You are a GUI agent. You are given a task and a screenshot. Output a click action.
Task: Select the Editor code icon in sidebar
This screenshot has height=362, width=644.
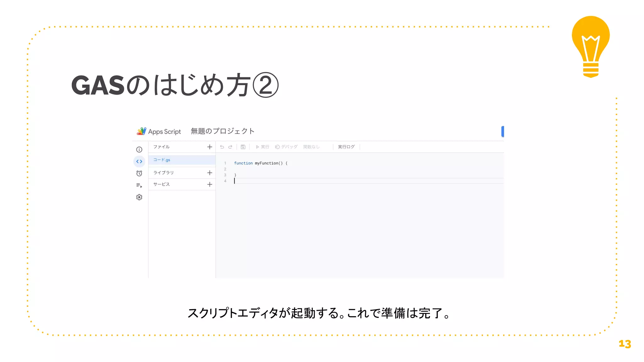[139, 162]
